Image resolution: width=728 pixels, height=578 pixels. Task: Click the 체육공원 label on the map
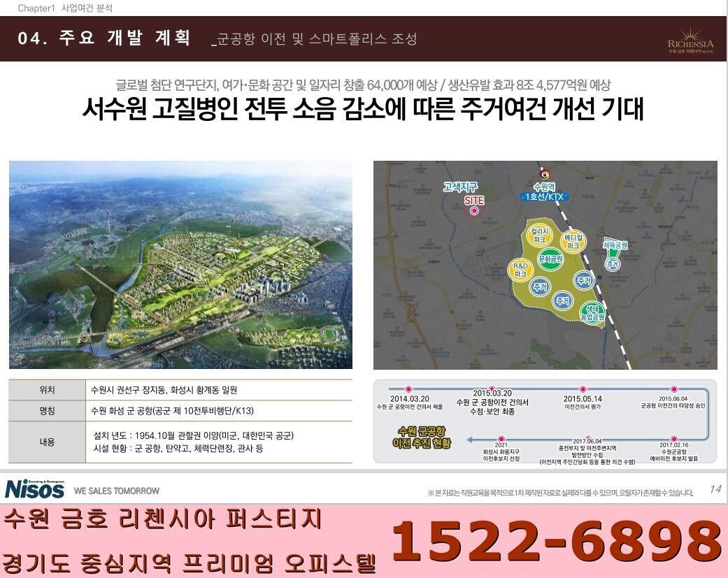(x=615, y=245)
